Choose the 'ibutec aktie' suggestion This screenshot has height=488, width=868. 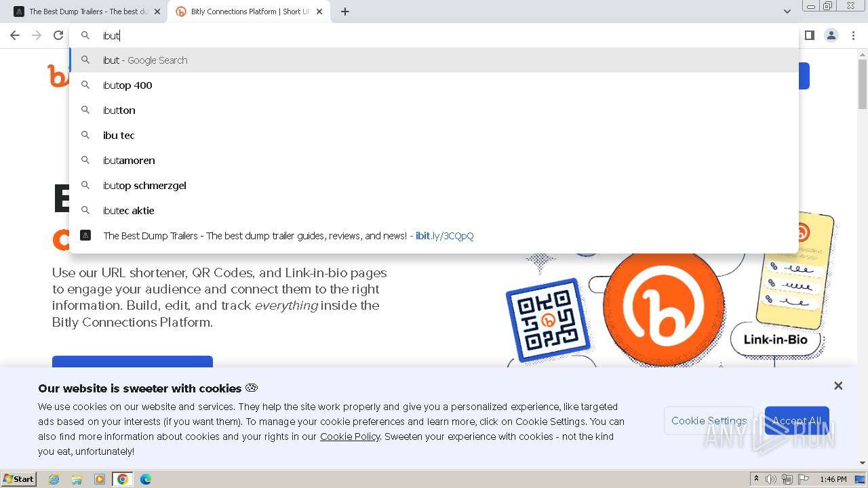[x=434, y=211]
